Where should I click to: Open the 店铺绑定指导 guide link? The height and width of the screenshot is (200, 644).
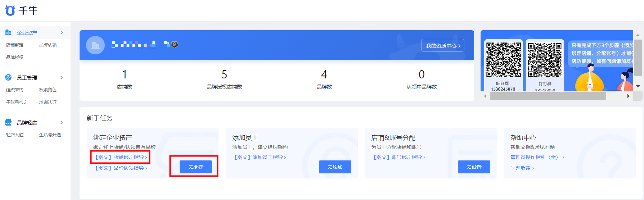(x=120, y=157)
